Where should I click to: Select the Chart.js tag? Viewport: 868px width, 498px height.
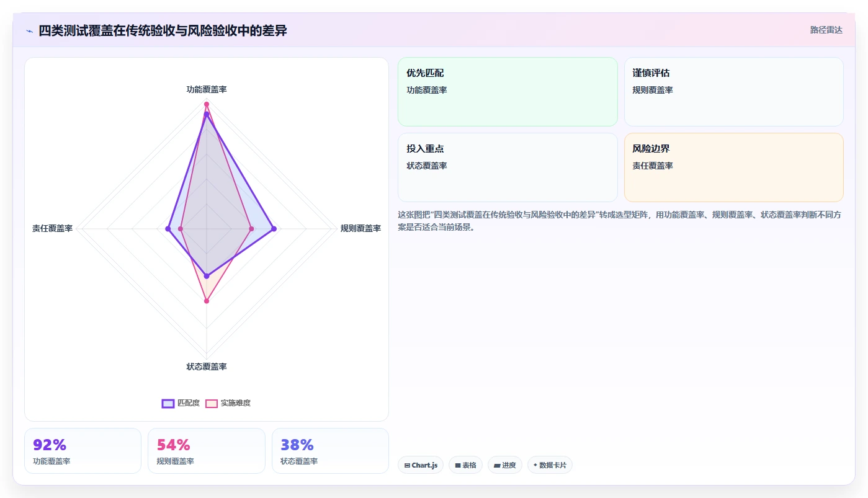pyautogui.click(x=421, y=465)
